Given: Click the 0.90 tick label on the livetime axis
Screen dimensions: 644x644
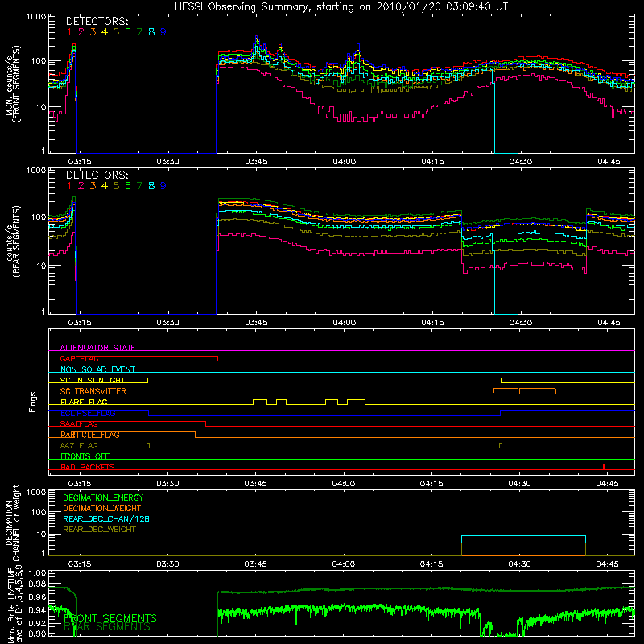Looking at the screenshot, I should [38, 634].
